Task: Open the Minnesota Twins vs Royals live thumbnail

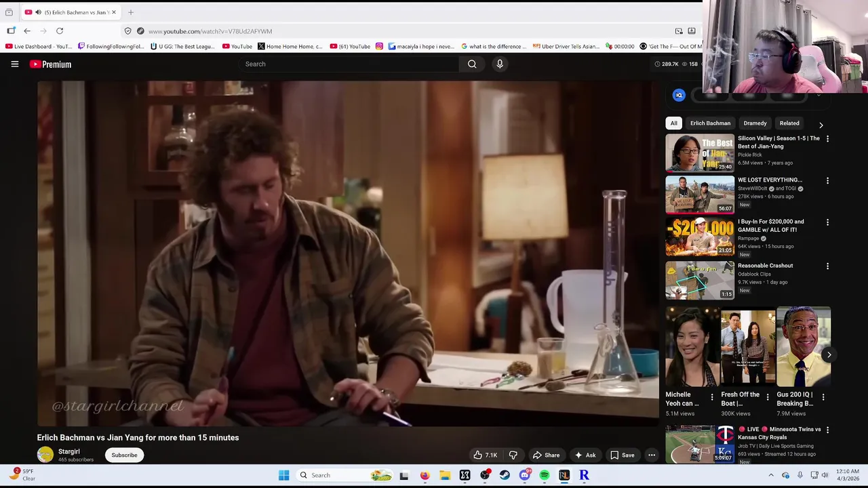Action: [x=700, y=444]
